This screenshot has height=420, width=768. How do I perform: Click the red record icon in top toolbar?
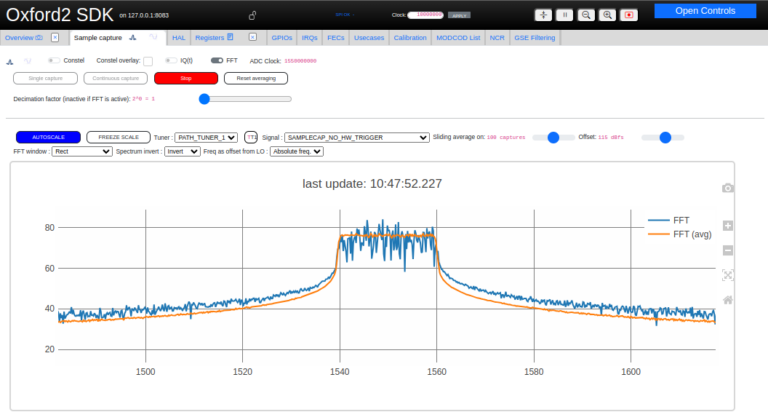[x=629, y=15]
